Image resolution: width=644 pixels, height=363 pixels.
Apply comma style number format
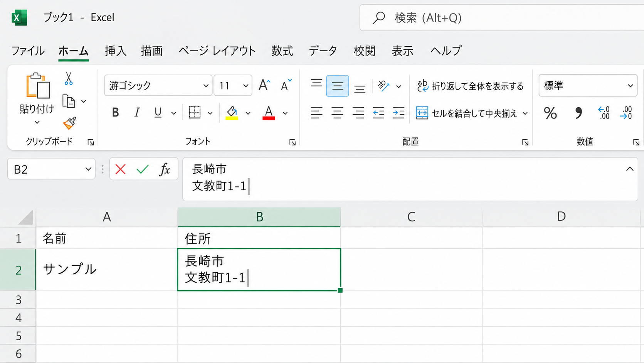pos(578,113)
